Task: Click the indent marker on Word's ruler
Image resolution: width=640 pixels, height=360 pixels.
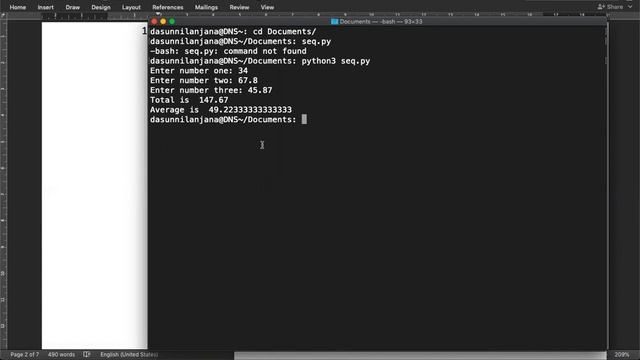Action: (158, 15)
